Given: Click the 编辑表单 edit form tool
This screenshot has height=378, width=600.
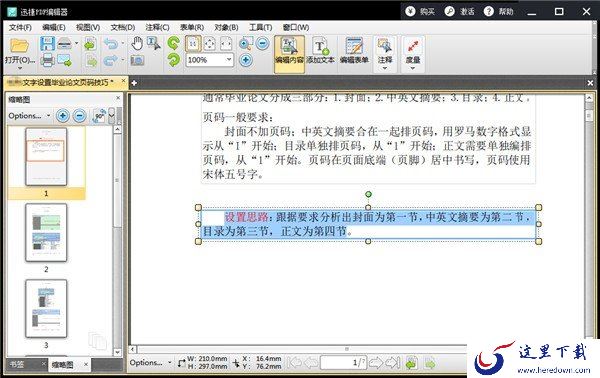Looking at the screenshot, I should click(x=354, y=51).
